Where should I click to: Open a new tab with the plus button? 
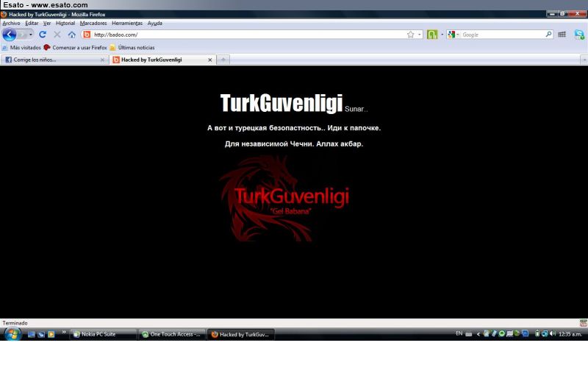tap(223, 60)
